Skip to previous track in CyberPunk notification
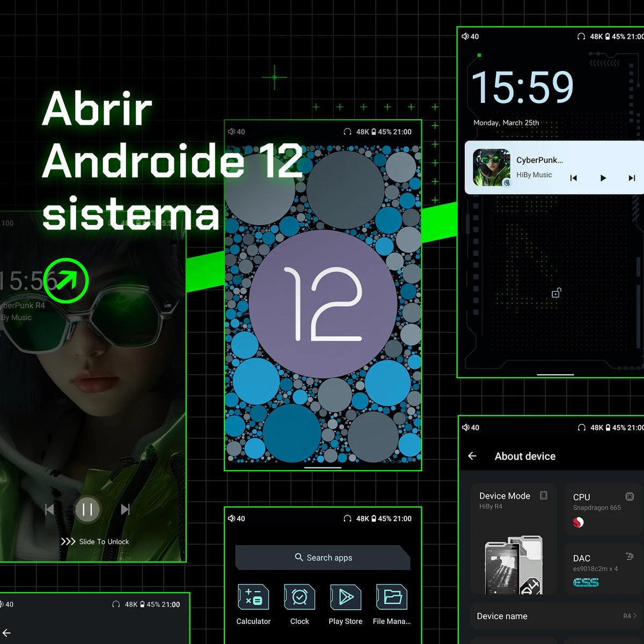The width and height of the screenshot is (644, 644). [573, 178]
